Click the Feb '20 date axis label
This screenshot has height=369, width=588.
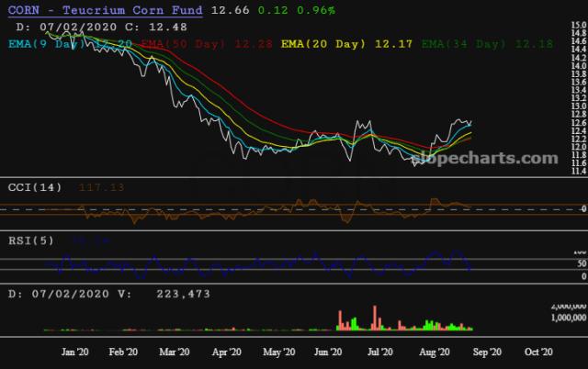(x=123, y=352)
